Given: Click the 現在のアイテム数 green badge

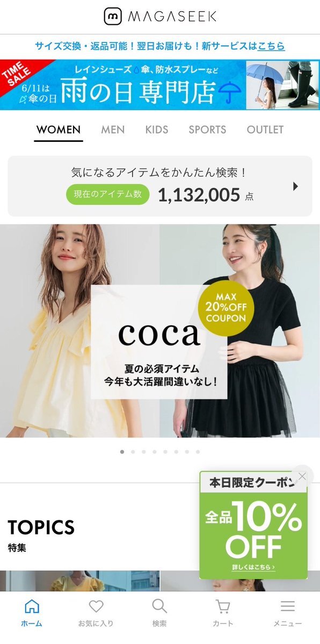Looking at the screenshot, I should [107, 194].
